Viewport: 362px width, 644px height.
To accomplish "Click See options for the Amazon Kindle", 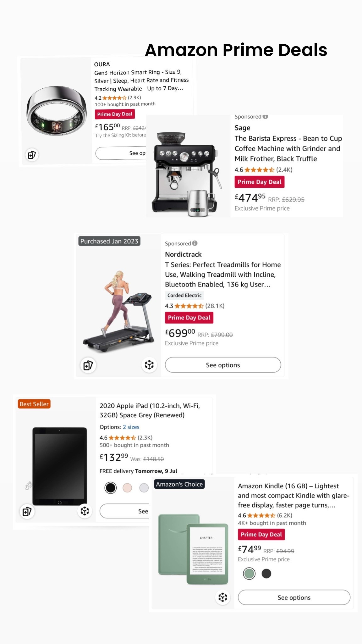I will click(294, 597).
